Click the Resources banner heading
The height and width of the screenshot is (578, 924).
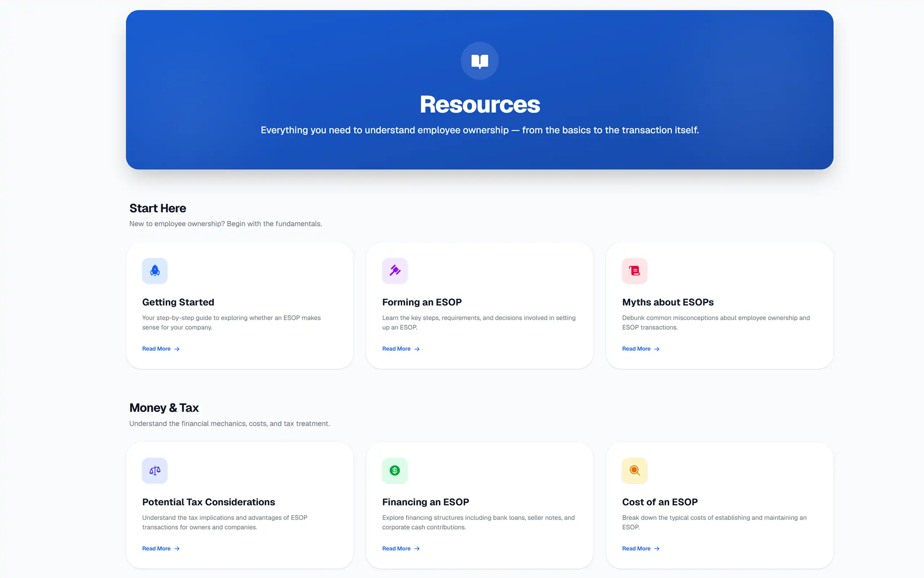pos(480,104)
